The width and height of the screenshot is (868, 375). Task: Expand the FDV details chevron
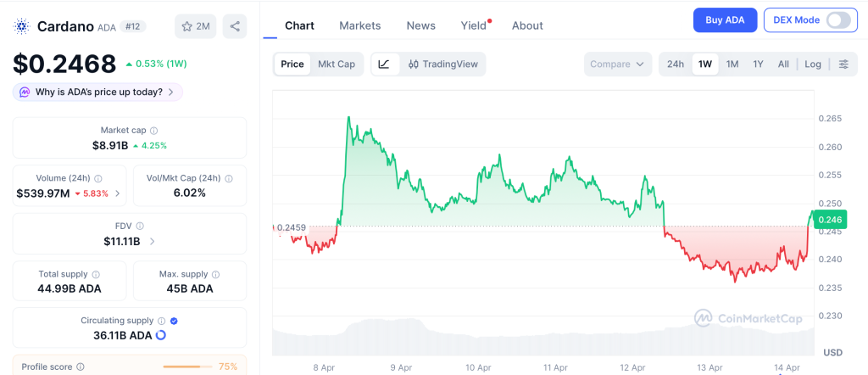pos(152,242)
